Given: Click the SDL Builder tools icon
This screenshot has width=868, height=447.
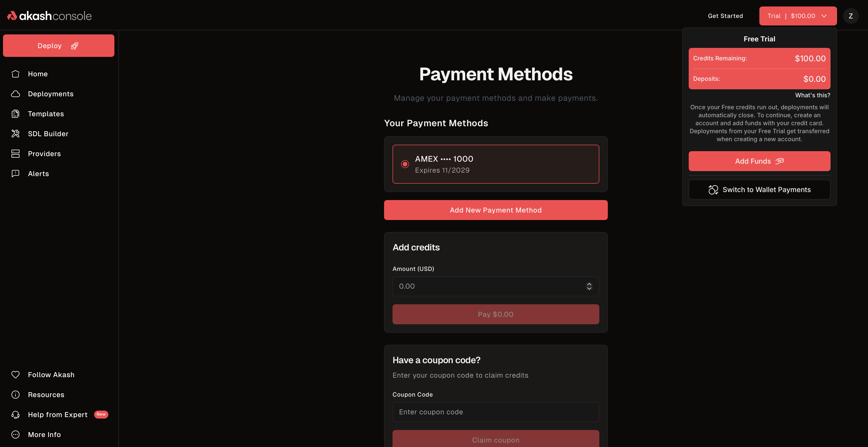Looking at the screenshot, I should click(15, 134).
